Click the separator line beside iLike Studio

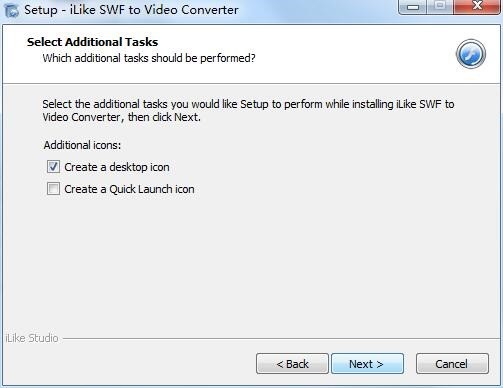[282, 339]
